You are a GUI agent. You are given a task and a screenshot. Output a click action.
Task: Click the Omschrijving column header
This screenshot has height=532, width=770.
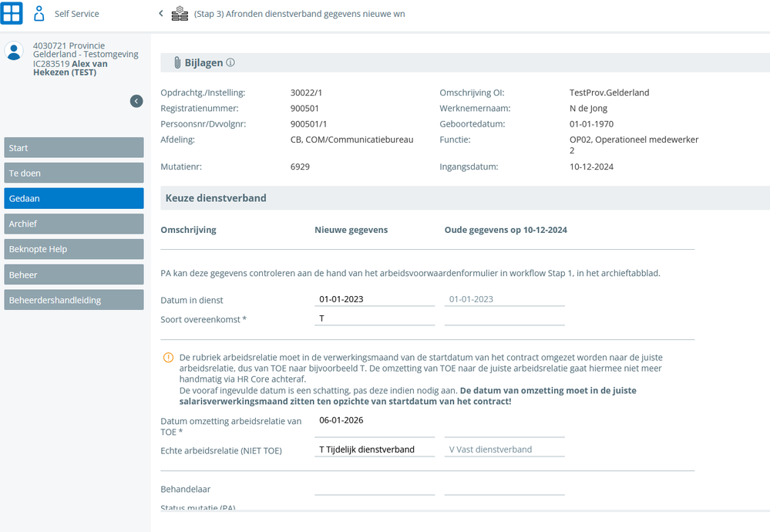(189, 230)
